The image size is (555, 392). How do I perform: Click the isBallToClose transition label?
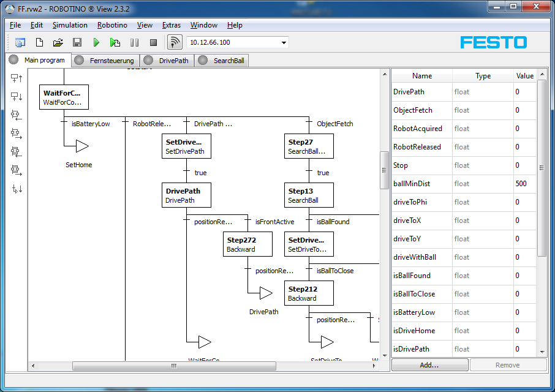(x=335, y=271)
